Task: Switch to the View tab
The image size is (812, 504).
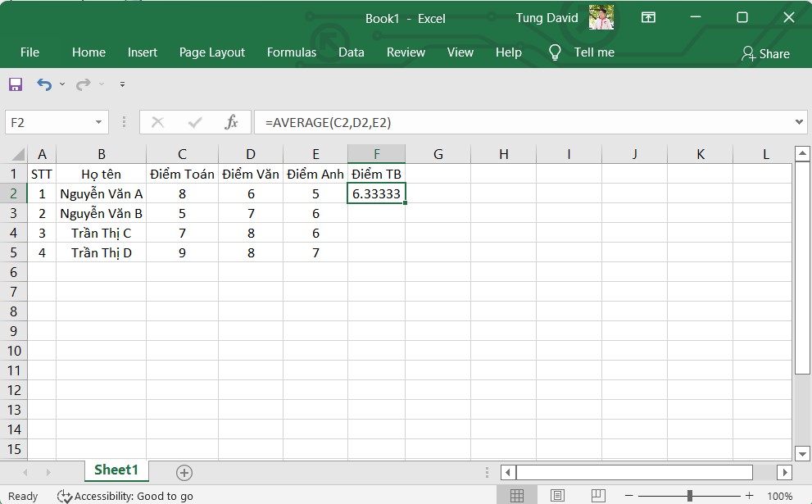Action: [x=460, y=52]
